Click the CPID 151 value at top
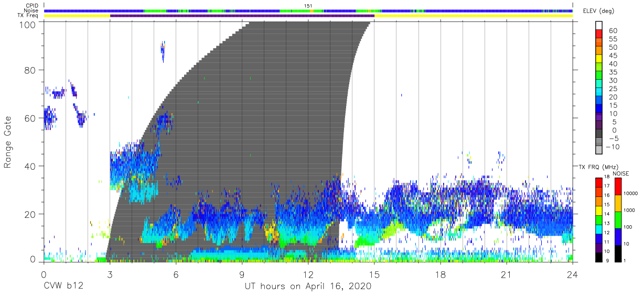This screenshot has height=297, width=644. 308,6
